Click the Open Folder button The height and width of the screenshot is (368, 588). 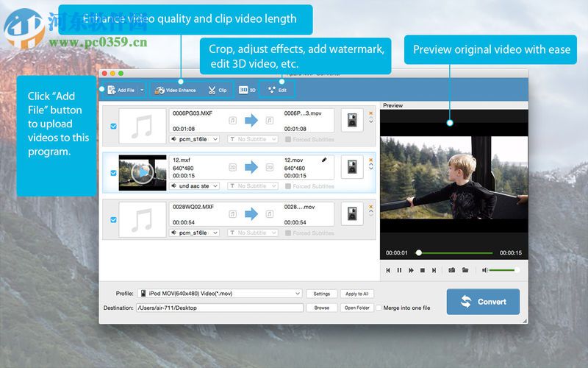pyautogui.click(x=357, y=308)
